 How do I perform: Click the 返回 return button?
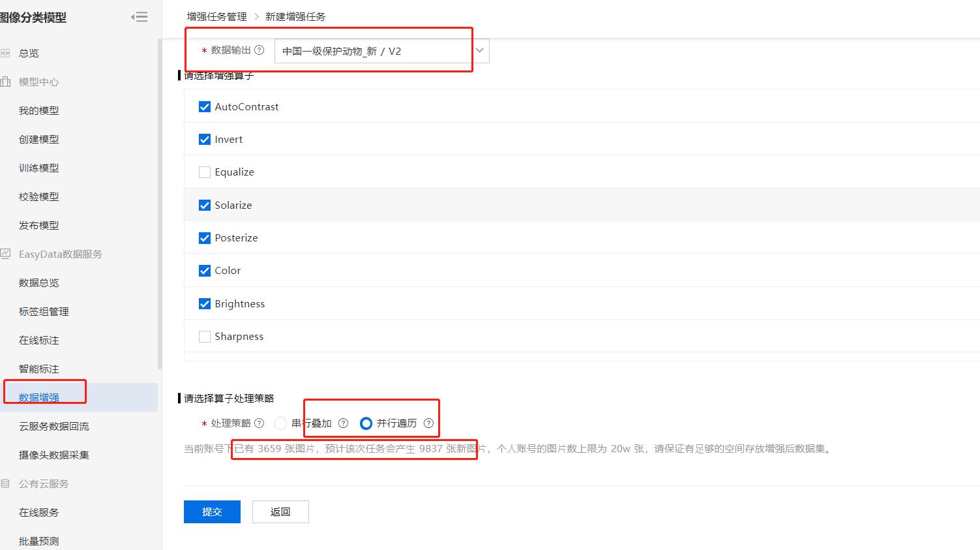pyautogui.click(x=280, y=512)
